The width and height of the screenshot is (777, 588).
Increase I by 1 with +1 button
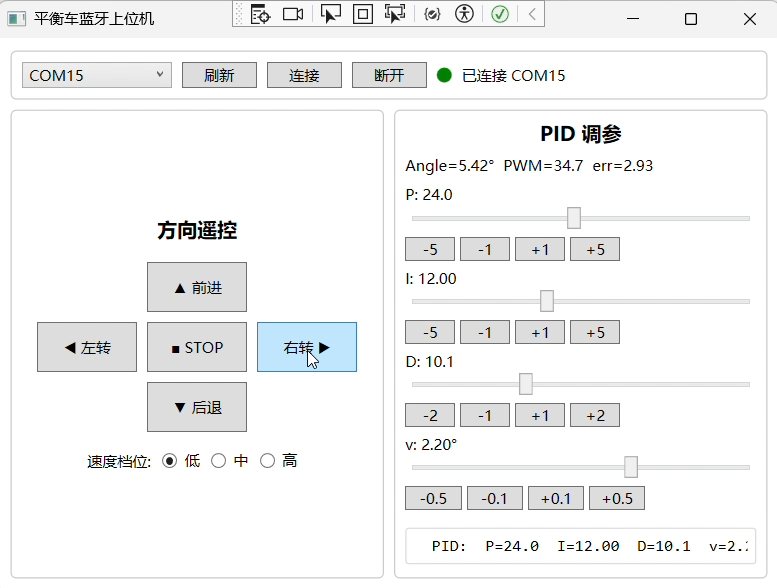[540, 332]
